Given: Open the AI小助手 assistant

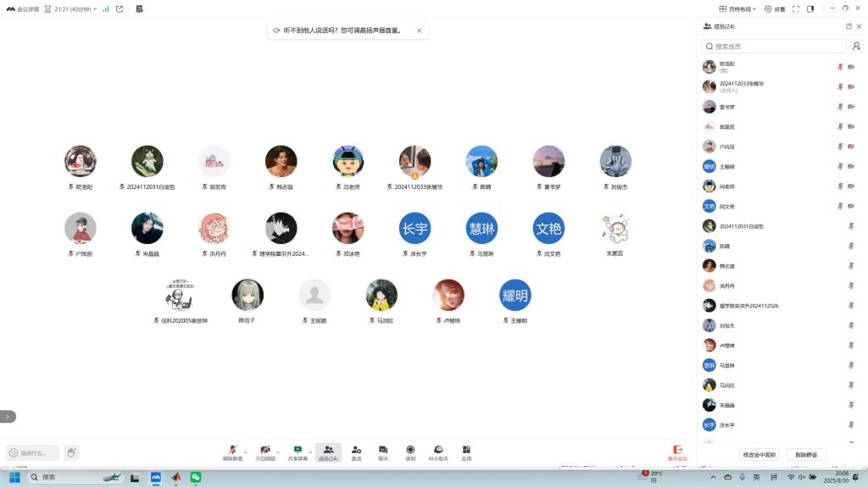Looking at the screenshot, I should pyautogui.click(x=438, y=452).
